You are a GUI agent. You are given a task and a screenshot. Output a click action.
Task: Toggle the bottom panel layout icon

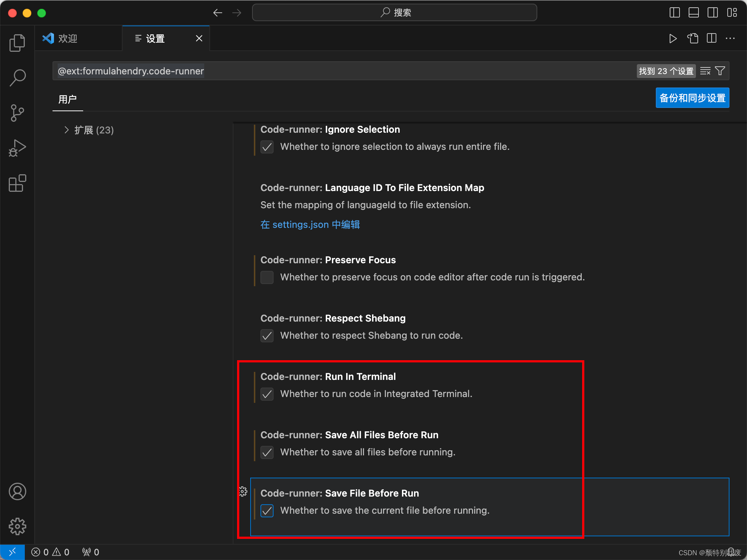pos(693,12)
